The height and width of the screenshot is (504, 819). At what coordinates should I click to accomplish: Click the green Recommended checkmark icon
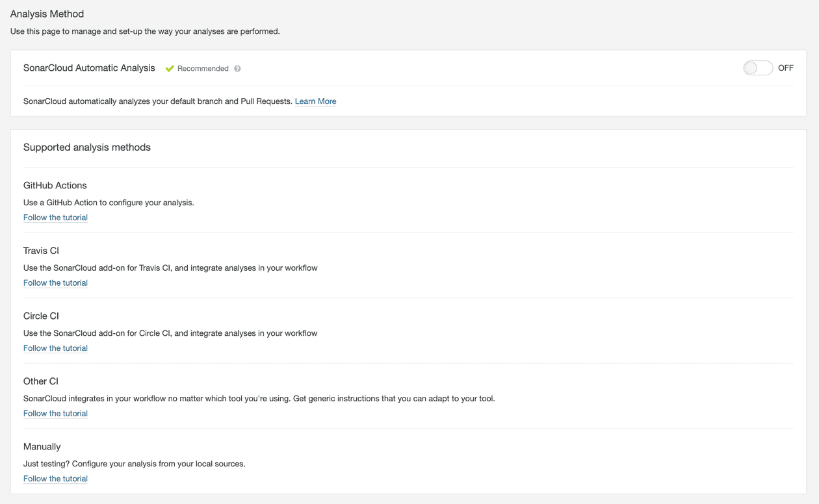pos(170,68)
